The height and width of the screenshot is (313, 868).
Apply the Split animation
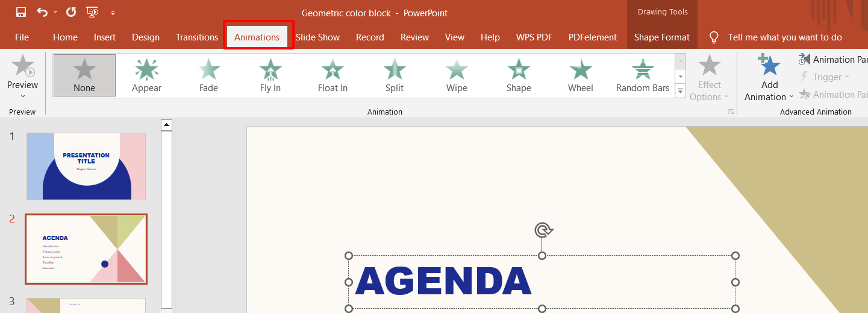click(395, 75)
